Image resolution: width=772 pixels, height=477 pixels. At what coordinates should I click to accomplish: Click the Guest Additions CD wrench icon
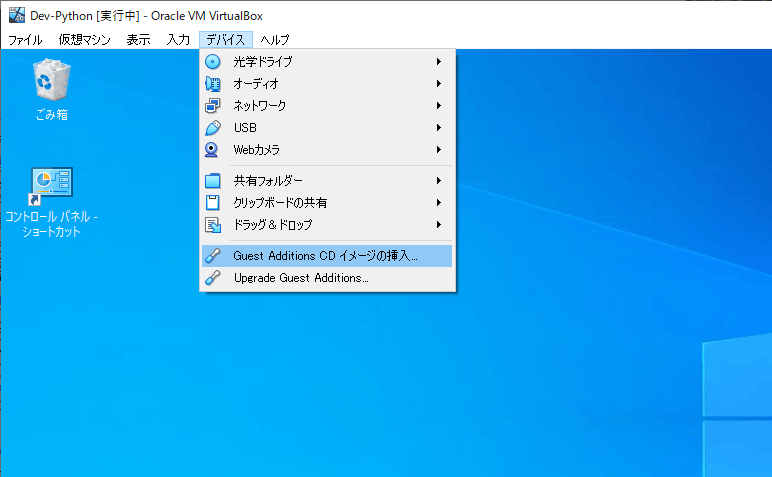(x=213, y=255)
